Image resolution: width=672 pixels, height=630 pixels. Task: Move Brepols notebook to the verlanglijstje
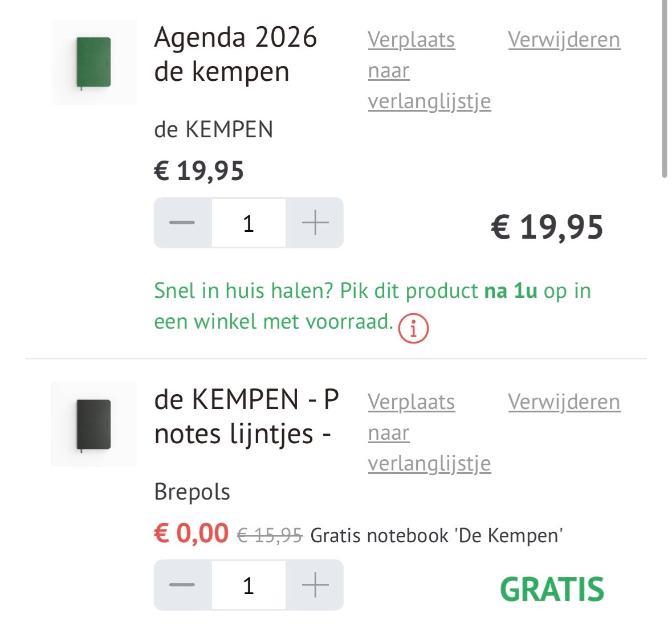(429, 433)
